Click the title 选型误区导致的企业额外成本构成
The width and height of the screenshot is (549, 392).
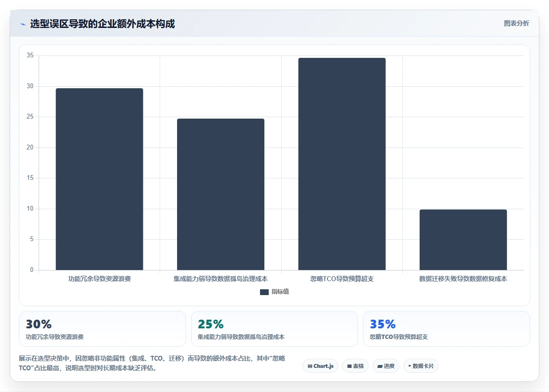pyautogui.click(x=102, y=24)
